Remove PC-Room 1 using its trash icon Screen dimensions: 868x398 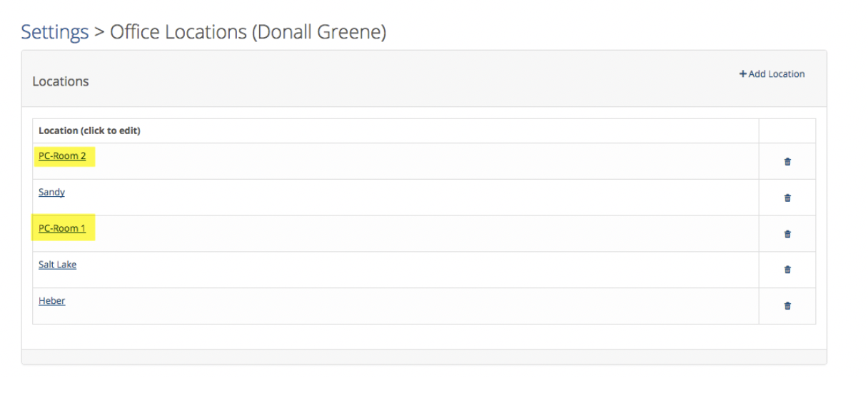787,234
